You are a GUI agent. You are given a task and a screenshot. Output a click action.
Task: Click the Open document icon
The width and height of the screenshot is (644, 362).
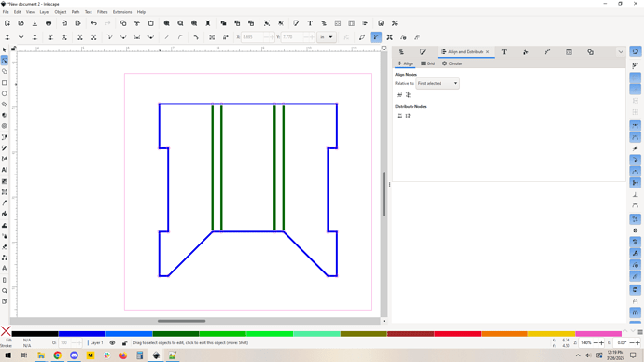click(21, 23)
